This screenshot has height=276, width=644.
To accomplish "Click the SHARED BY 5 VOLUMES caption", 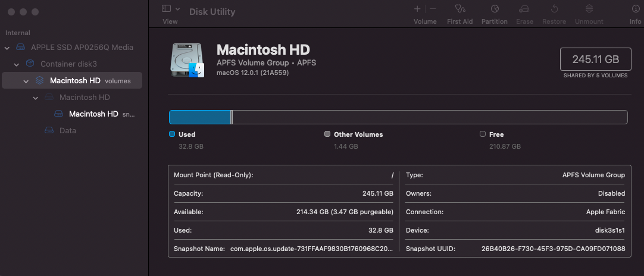I will coord(596,76).
